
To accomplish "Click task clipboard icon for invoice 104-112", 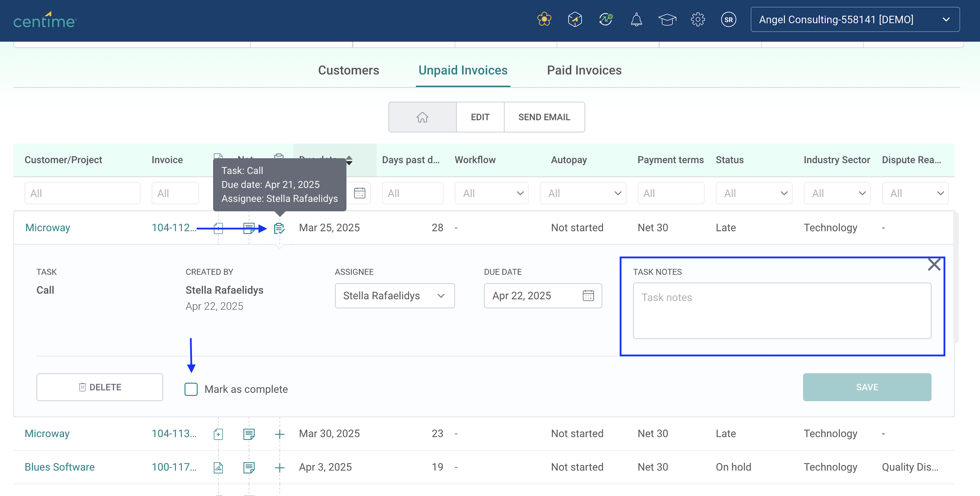I will [x=279, y=228].
